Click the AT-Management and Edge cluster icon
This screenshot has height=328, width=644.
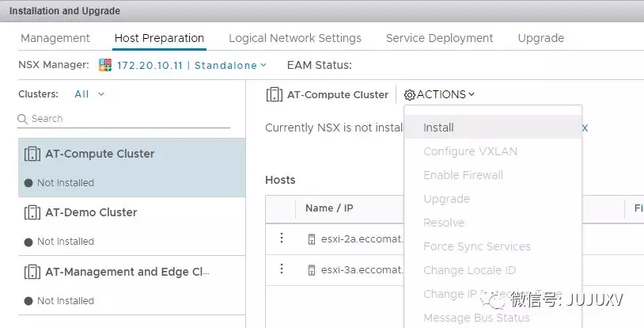click(32, 272)
